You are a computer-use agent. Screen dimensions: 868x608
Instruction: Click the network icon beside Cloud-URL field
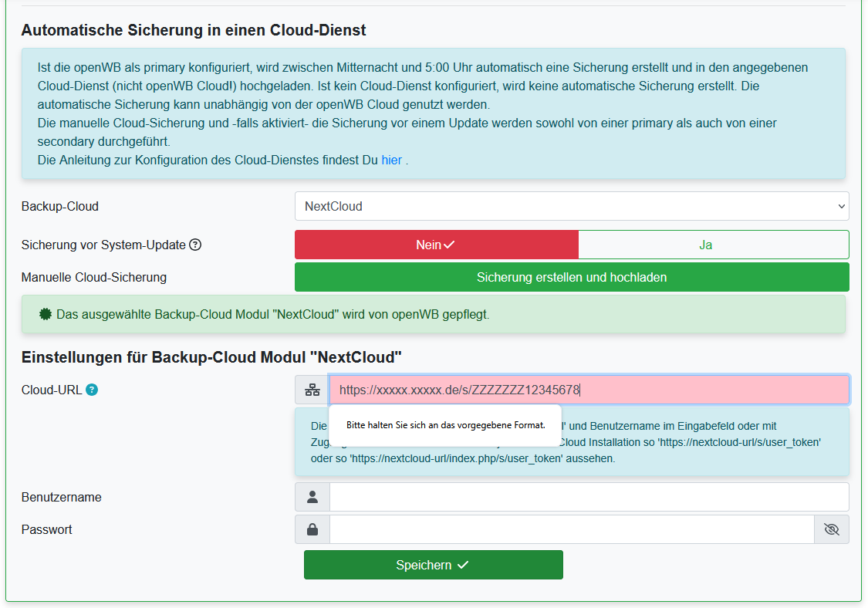point(312,390)
